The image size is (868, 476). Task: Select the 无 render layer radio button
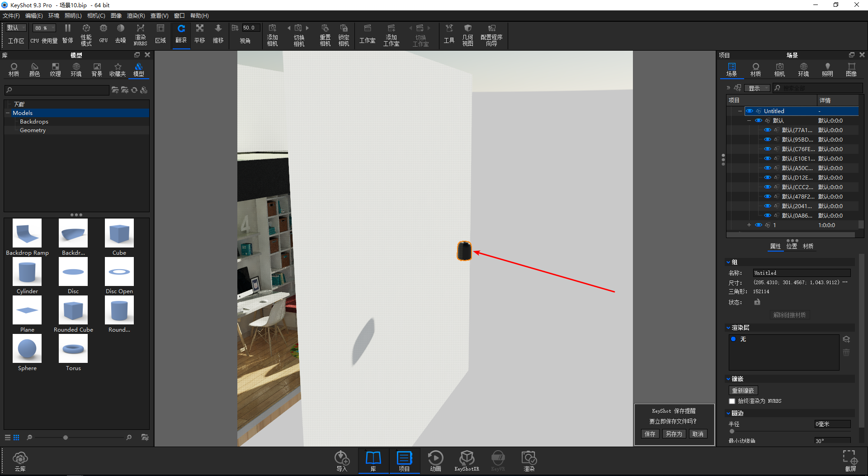pos(733,339)
